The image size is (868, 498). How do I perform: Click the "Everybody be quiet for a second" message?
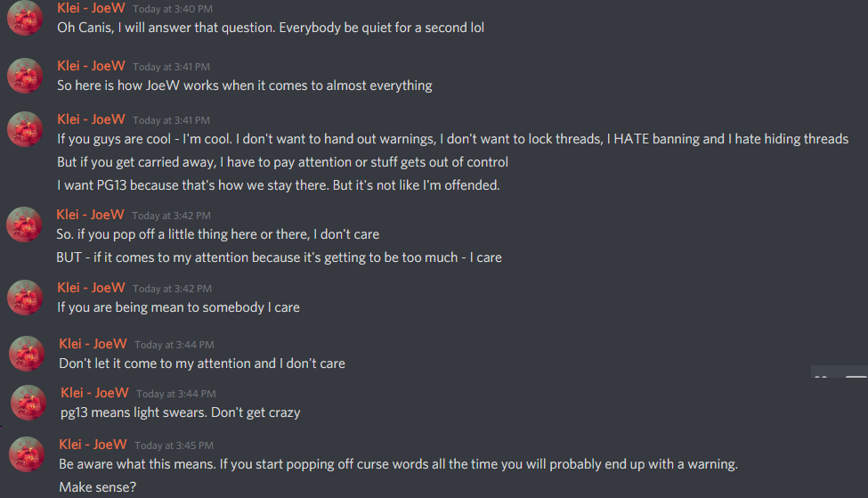[271, 28]
